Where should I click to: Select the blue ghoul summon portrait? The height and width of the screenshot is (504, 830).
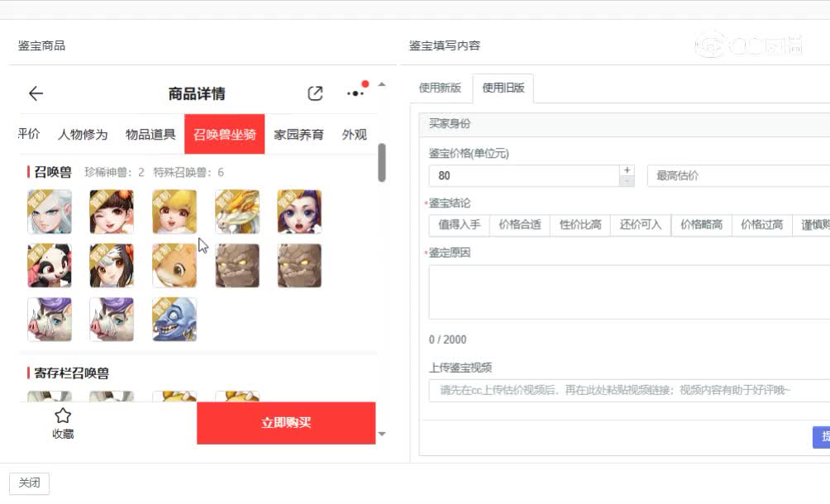tap(174, 320)
